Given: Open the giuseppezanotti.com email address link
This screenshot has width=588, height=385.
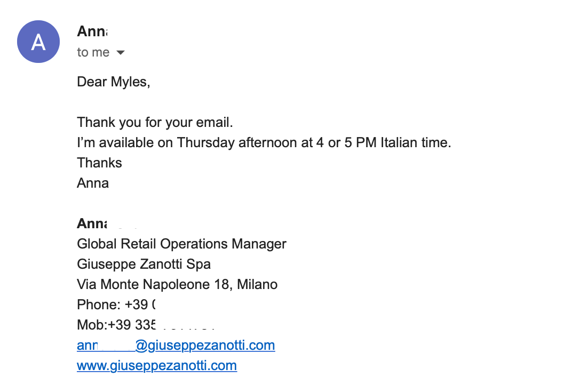Looking at the screenshot, I should click(x=176, y=345).
